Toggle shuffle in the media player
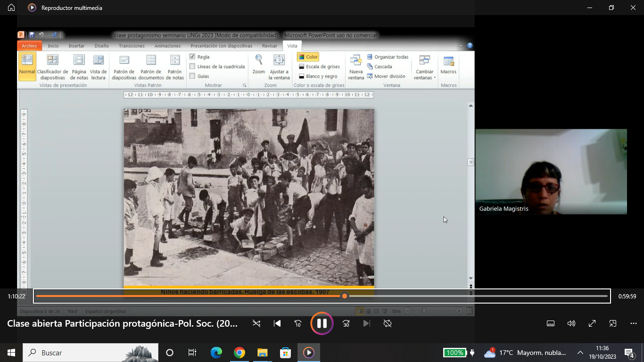Image resolution: width=644 pixels, height=362 pixels. pos(256,323)
